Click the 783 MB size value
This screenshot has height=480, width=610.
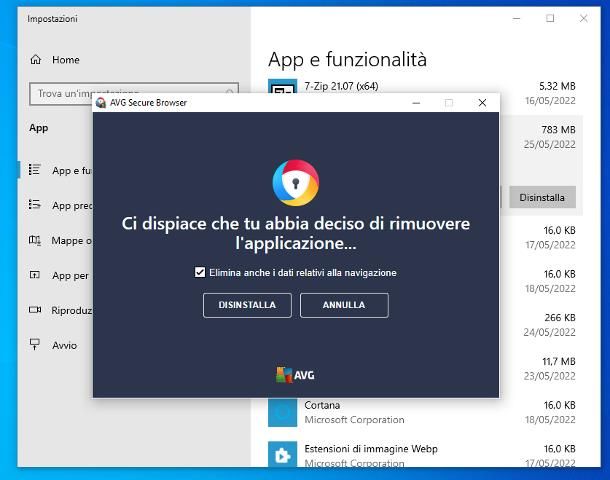tap(558, 130)
